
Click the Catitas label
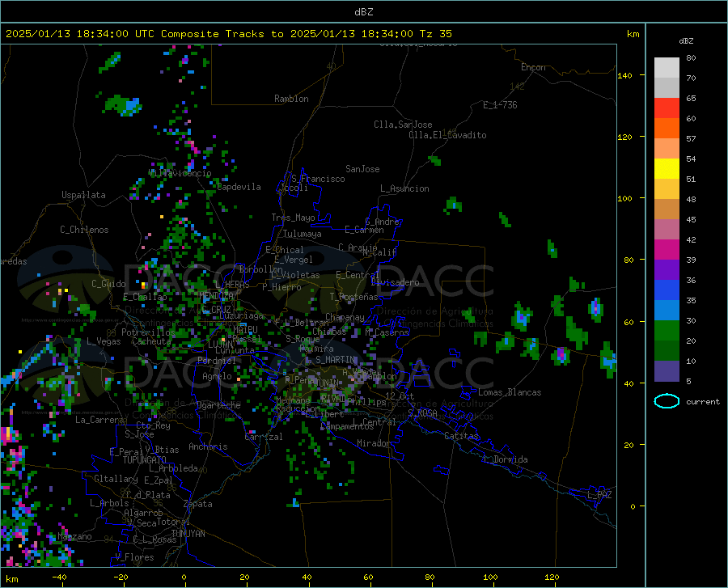pyautogui.click(x=462, y=436)
